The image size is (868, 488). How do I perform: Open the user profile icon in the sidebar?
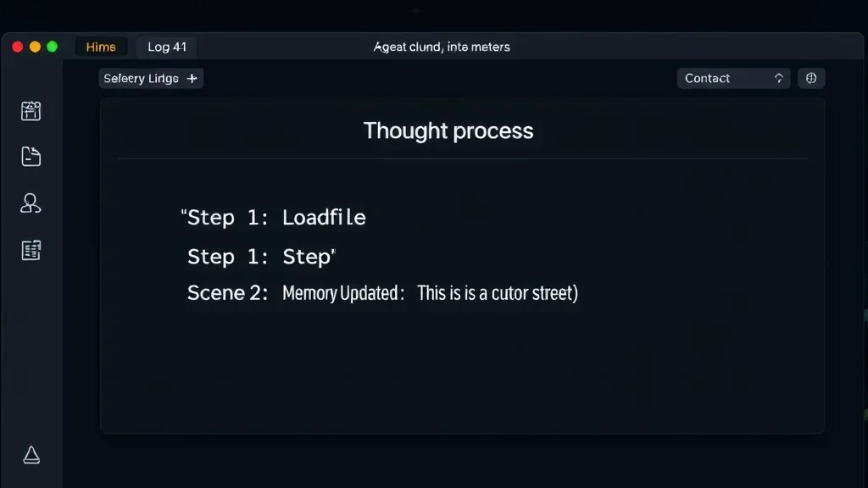[x=31, y=202]
